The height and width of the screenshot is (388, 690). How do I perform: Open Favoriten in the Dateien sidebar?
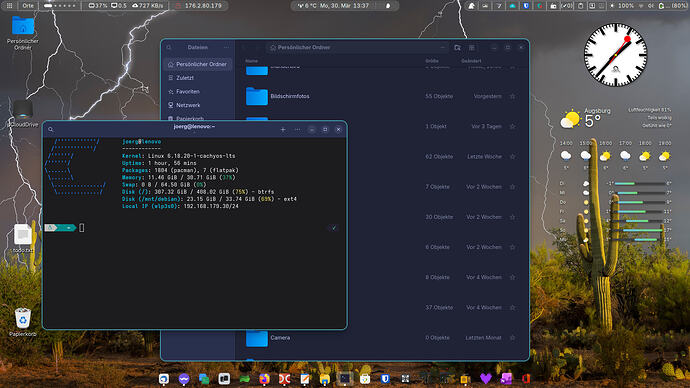coord(197,92)
